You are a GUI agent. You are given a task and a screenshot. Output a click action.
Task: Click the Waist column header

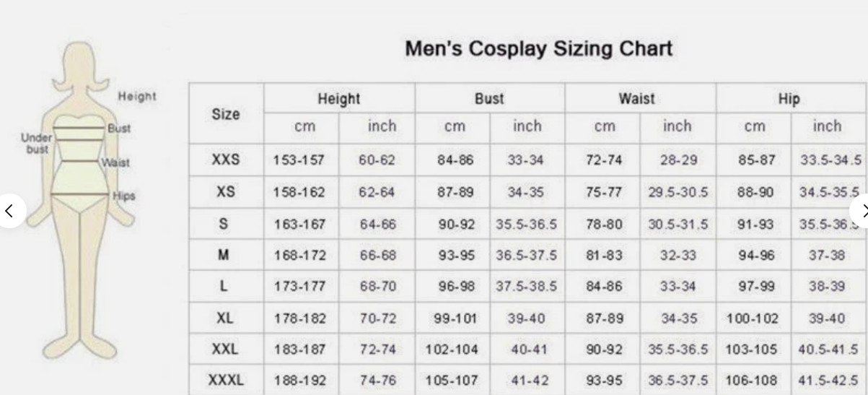pos(637,98)
